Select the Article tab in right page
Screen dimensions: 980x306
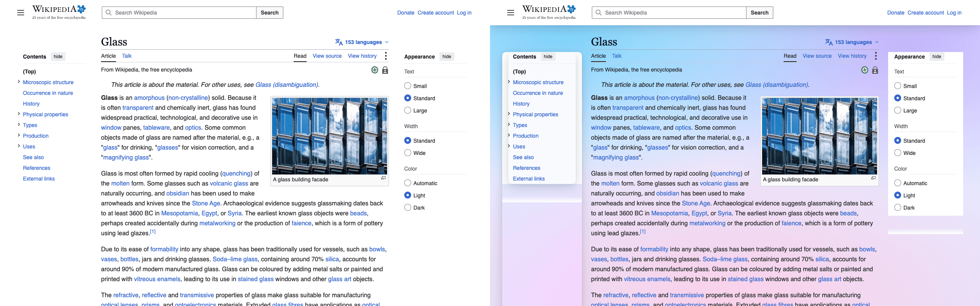click(x=598, y=56)
